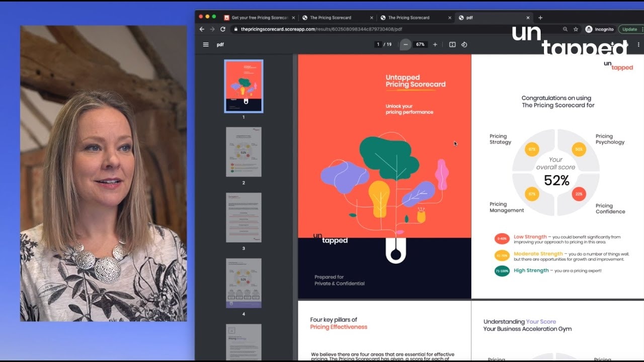Click the address bar URL
644x362 pixels.
(x=321, y=29)
